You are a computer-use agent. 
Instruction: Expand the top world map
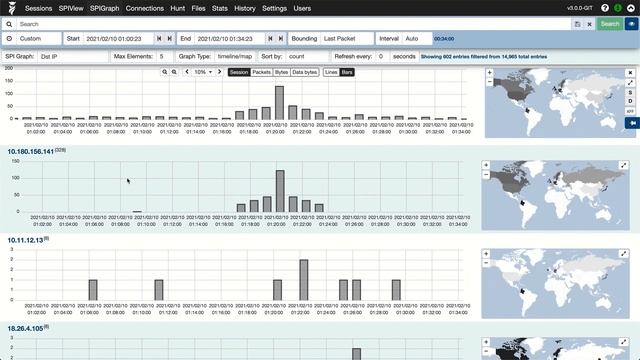(x=630, y=82)
